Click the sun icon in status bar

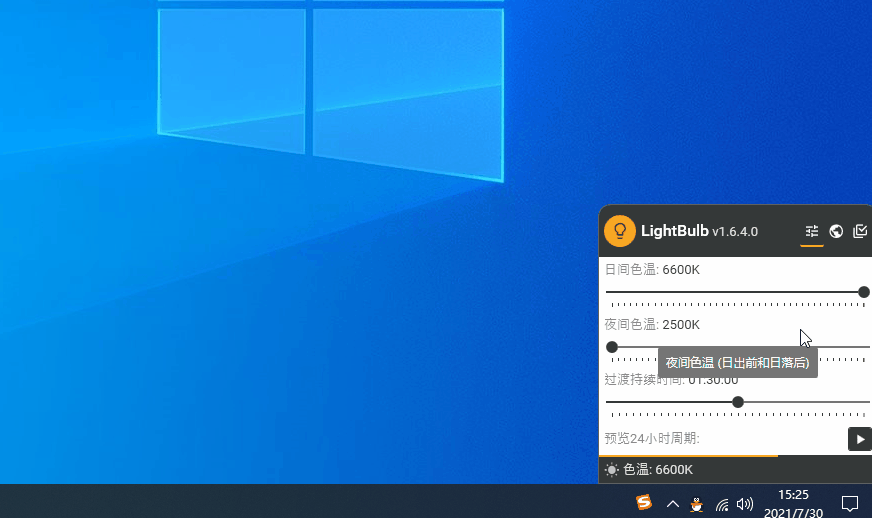(x=611, y=470)
